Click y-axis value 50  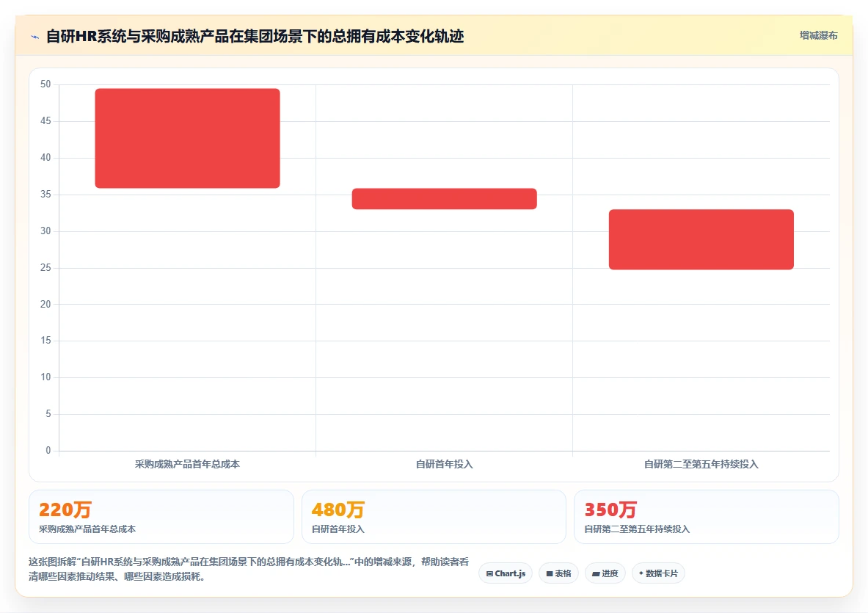[45, 84]
